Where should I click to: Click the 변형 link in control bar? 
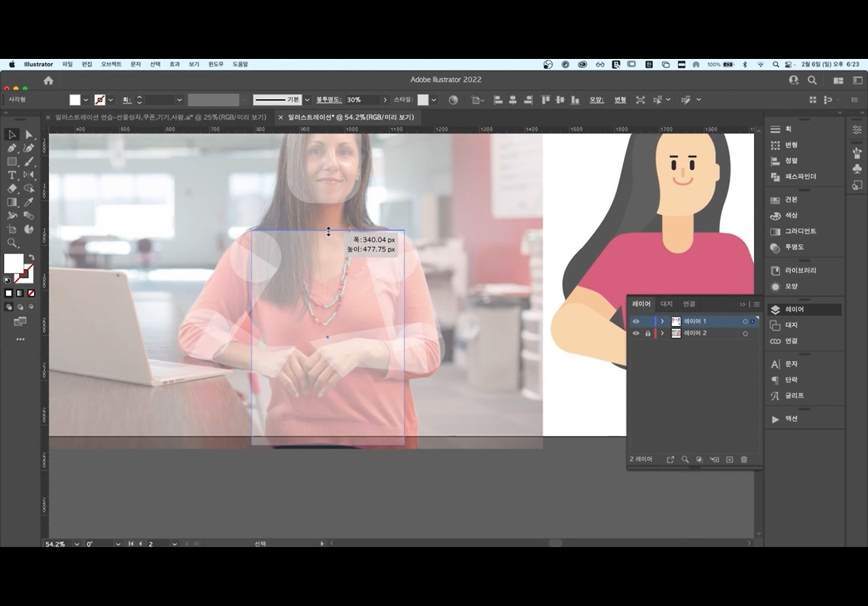(620, 100)
